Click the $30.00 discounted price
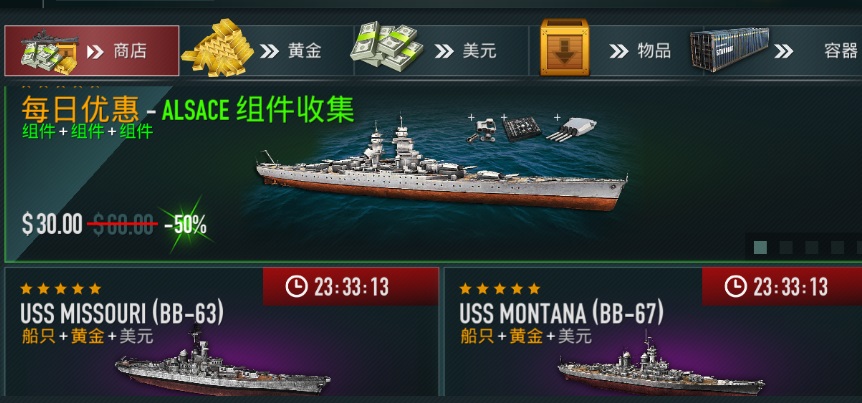Image resolution: width=862 pixels, height=403 pixels. pyautogui.click(x=52, y=225)
